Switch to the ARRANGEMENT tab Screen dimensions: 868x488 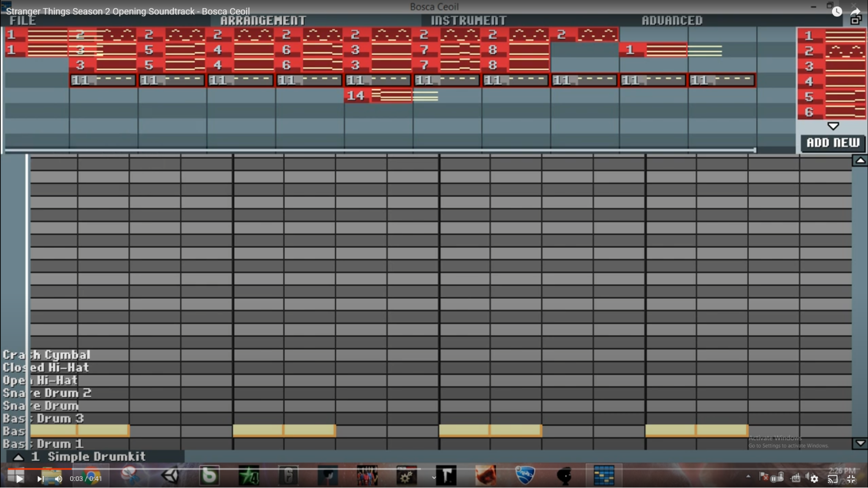pos(263,20)
